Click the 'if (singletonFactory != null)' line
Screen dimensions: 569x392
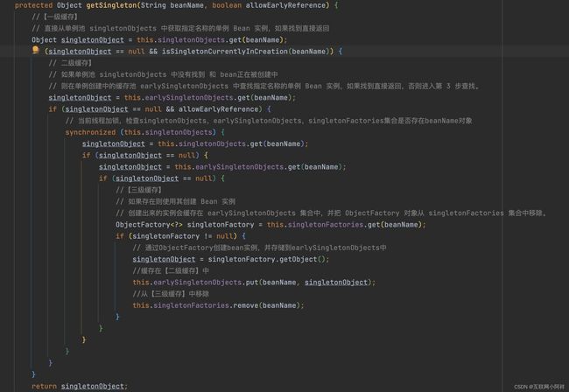(180, 236)
